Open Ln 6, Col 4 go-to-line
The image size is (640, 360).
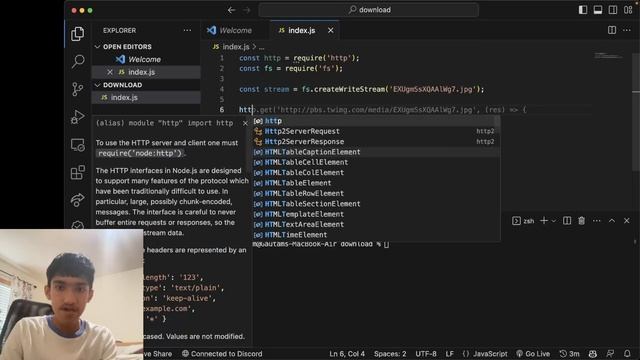click(347, 354)
